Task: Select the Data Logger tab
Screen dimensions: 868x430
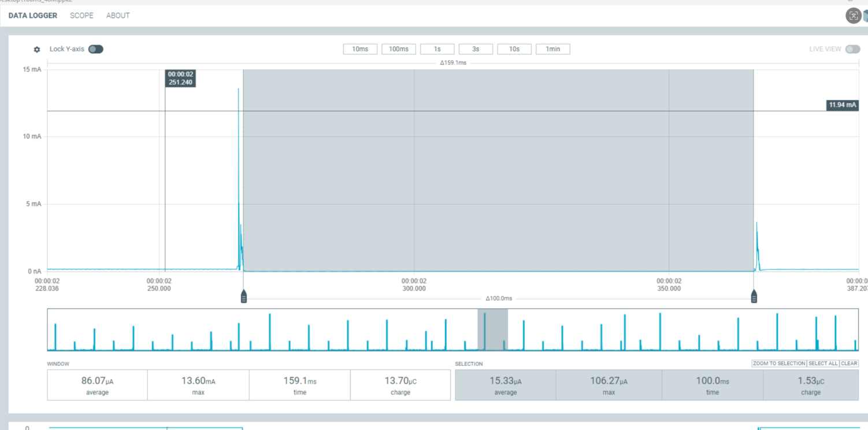Action: point(33,16)
